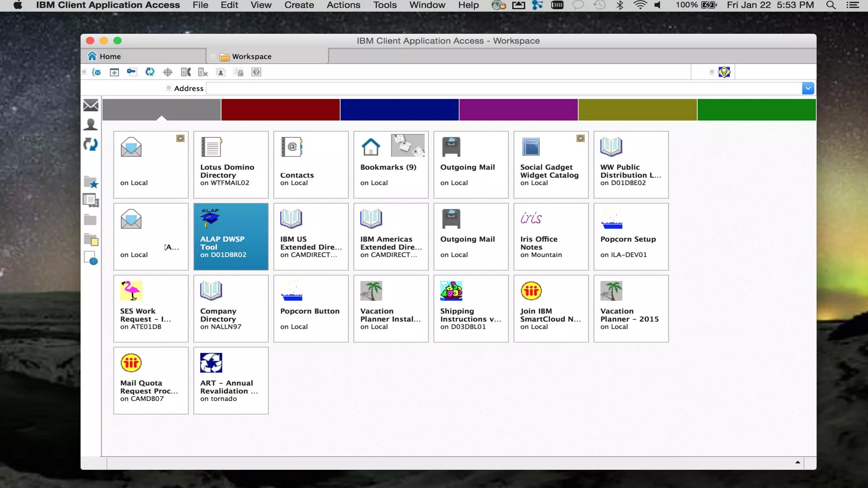868x488 pixels.
Task: Select the Company Directory tile
Action: point(231,308)
